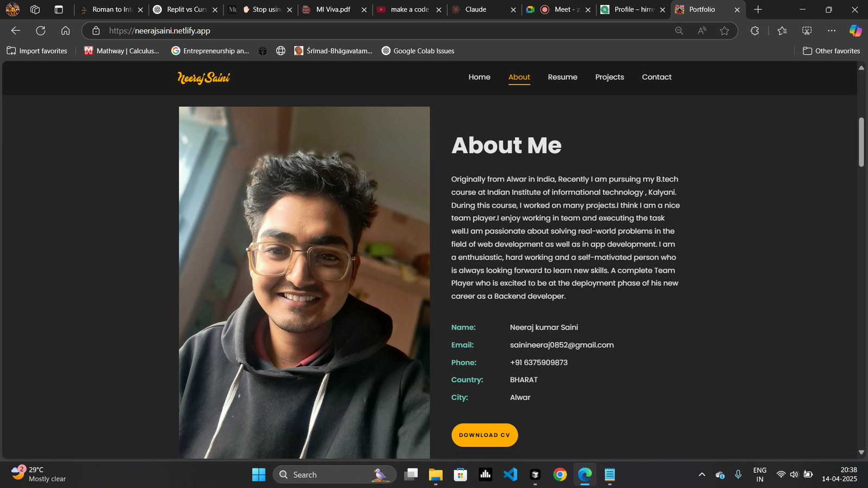Screen dimensions: 868x488
Task: Launch Visual Studio Code from taskbar
Action: pos(510,474)
